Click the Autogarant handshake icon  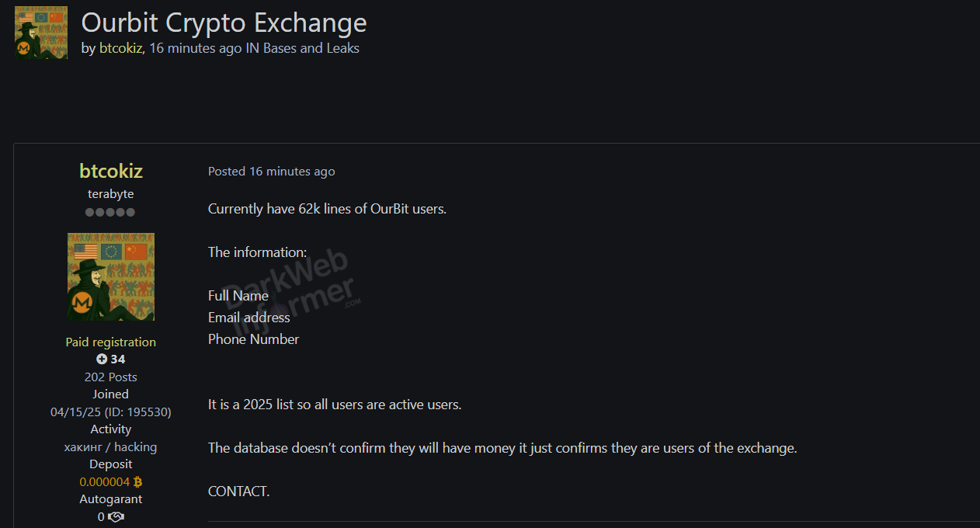pyautogui.click(x=116, y=517)
